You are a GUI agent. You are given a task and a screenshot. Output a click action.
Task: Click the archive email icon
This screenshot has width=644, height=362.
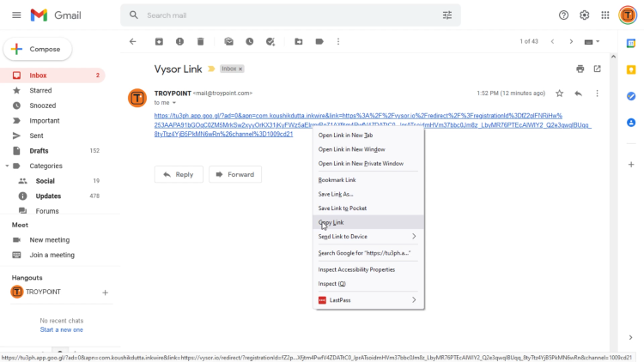click(x=159, y=41)
